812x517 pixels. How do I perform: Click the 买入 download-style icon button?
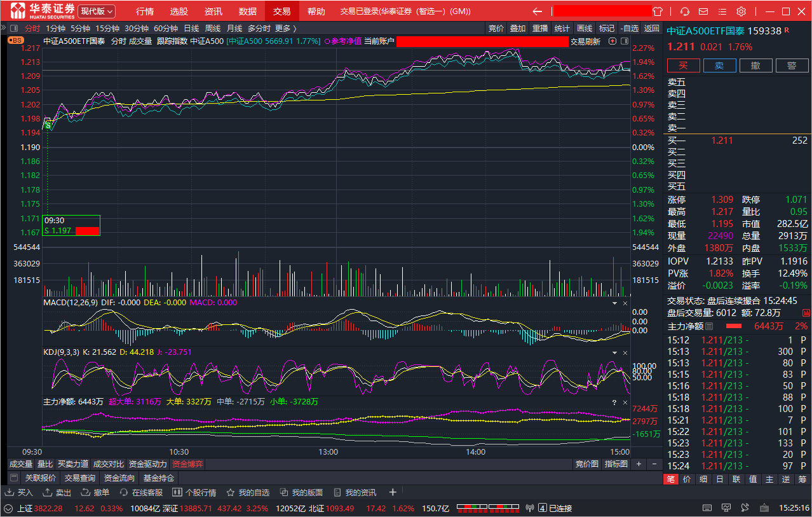tap(18, 493)
